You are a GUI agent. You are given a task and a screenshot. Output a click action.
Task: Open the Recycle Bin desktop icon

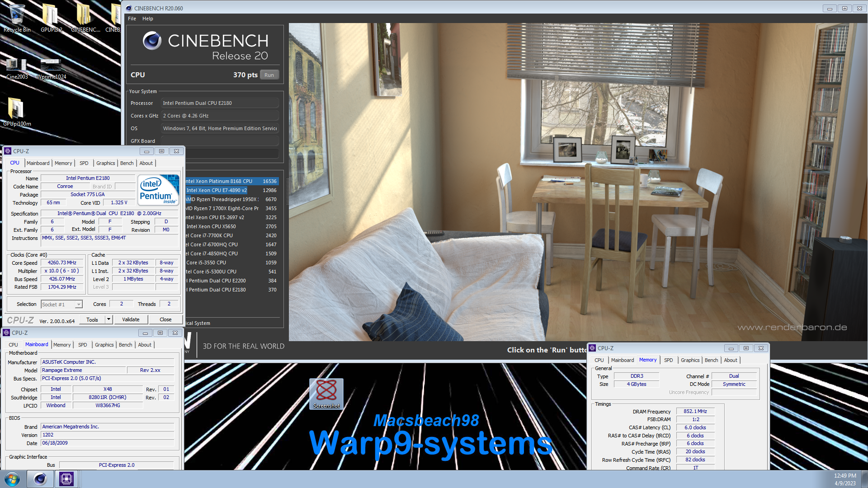(x=17, y=18)
